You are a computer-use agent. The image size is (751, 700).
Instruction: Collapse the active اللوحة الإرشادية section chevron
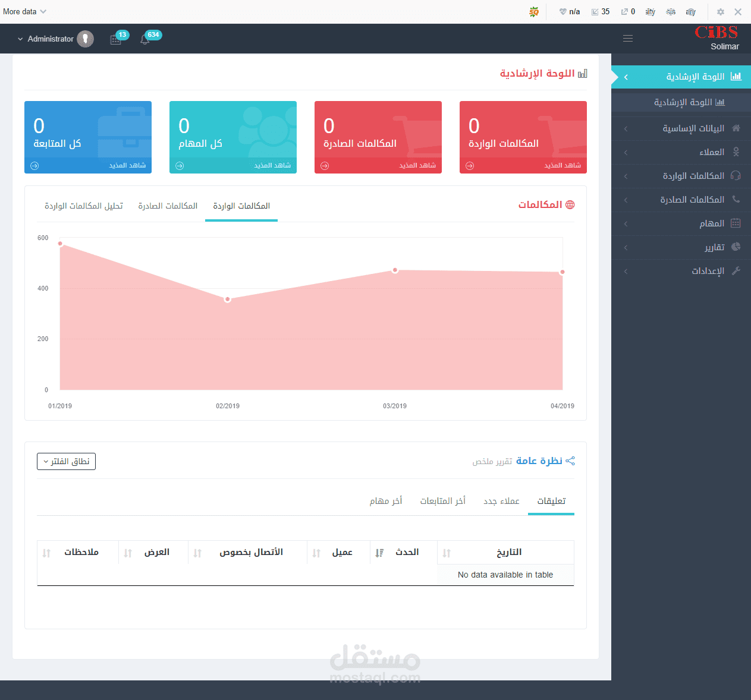[x=626, y=77]
